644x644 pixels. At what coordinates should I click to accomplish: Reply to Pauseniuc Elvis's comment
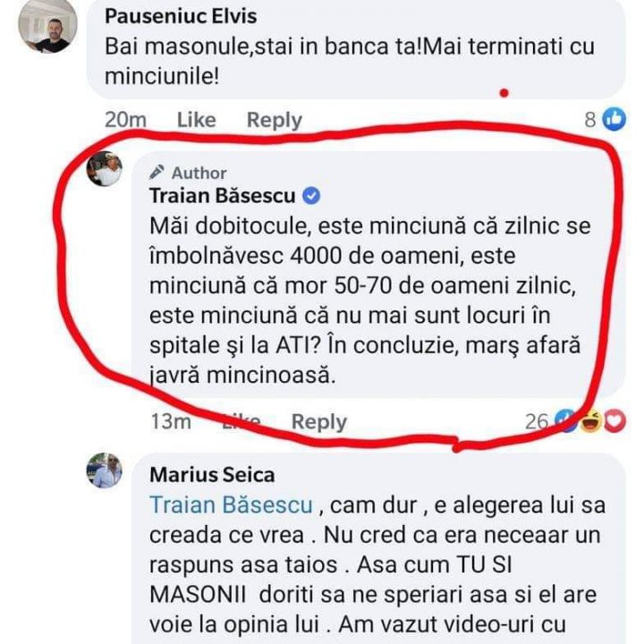pos(274,119)
